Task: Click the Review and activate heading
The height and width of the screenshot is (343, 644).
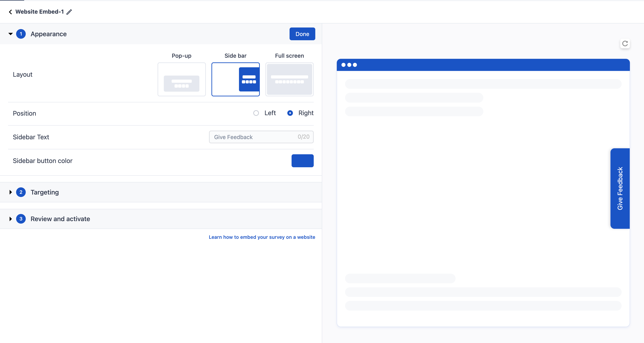Action: [60, 219]
